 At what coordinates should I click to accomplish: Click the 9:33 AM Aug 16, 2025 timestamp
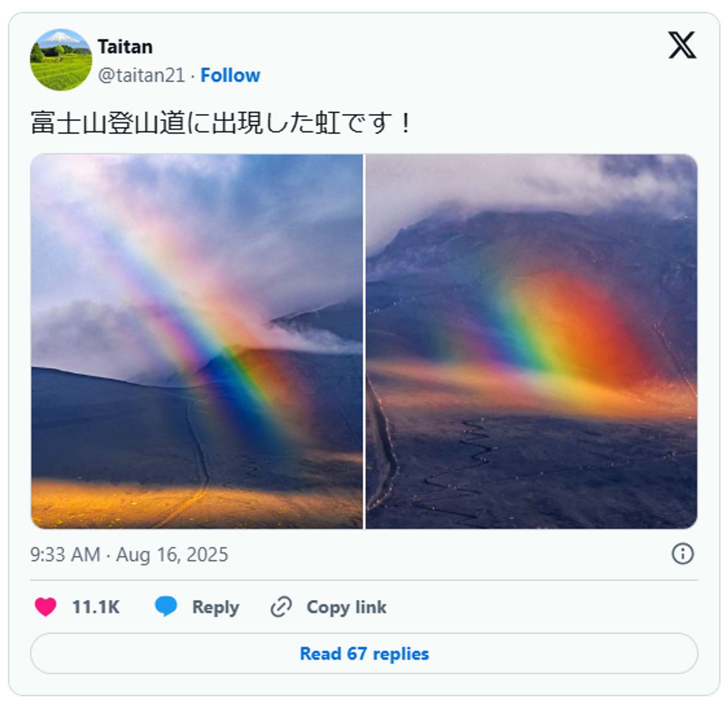click(129, 555)
